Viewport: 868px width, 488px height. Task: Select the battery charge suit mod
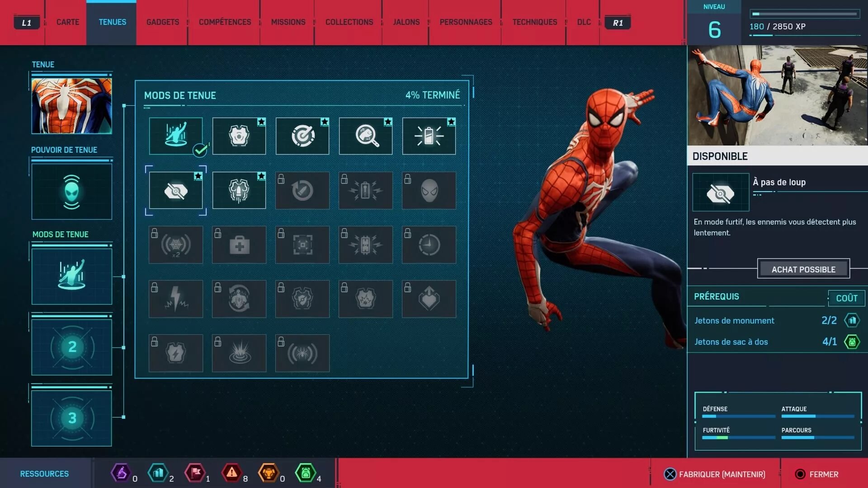click(429, 136)
